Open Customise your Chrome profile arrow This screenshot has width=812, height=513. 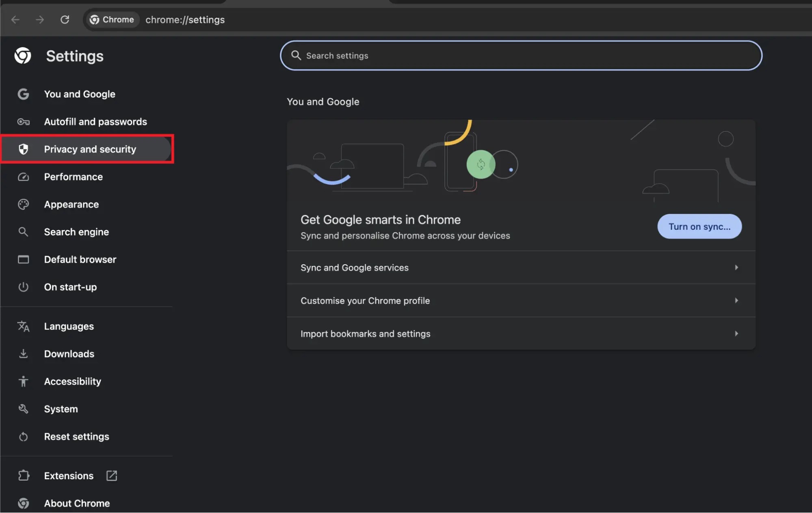coord(736,301)
